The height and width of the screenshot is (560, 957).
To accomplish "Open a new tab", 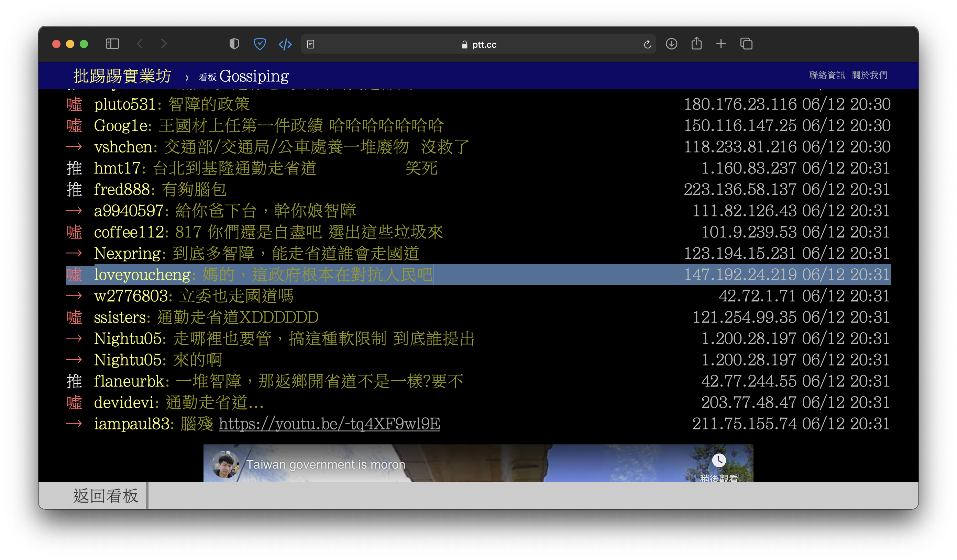I will tap(720, 44).
